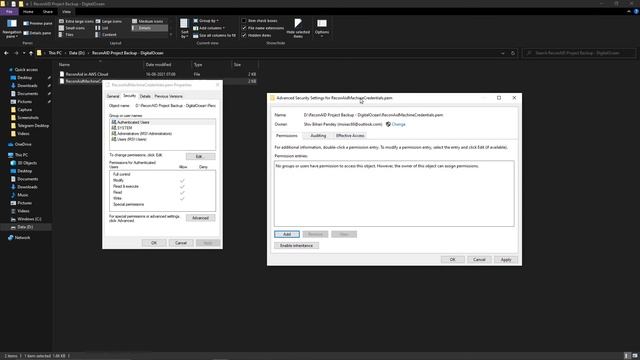Viewport: 640px width, 360px height.
Task: Switch to Auditing tab
Action: 318,136
